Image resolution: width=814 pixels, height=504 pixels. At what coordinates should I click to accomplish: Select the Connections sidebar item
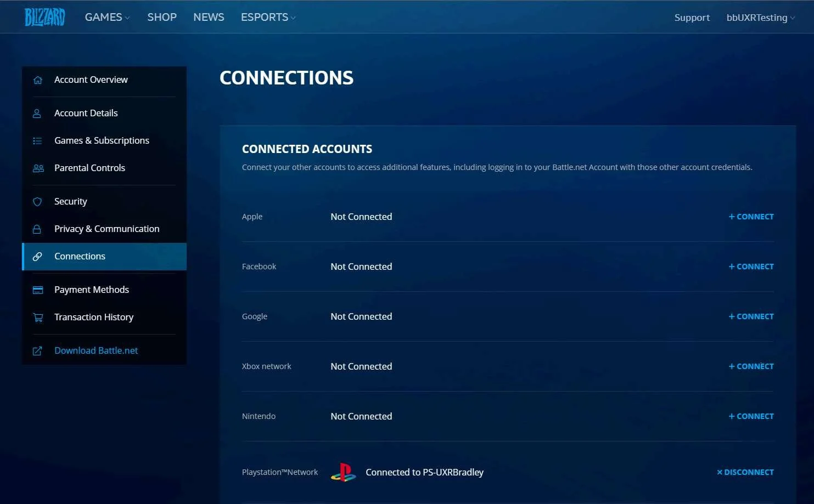[x=104, y=257]
